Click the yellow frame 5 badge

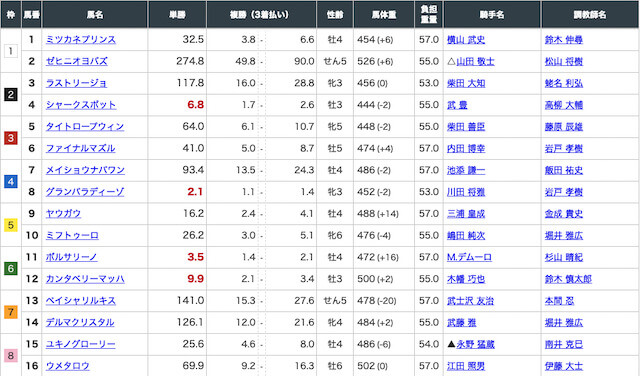[x=11, y=225]
